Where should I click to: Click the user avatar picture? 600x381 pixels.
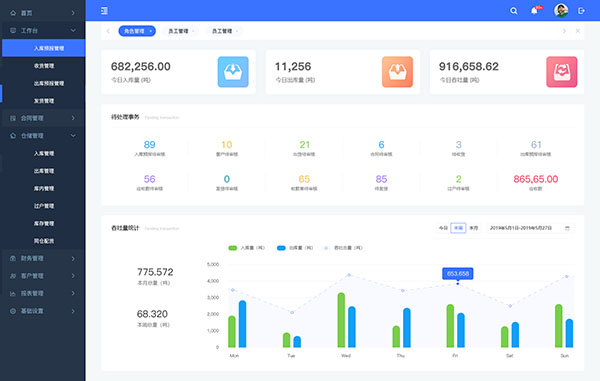point(561,10)
